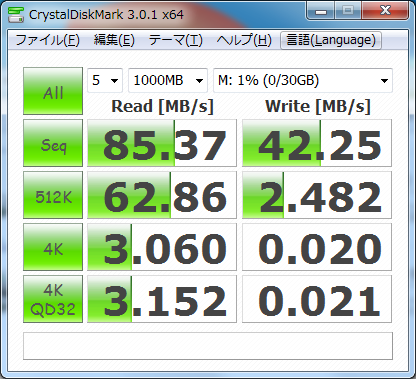Click the CrystalDiskMark title bar icon
The image size is (416, 379).
pyautogui.click(x=16, y=14)
